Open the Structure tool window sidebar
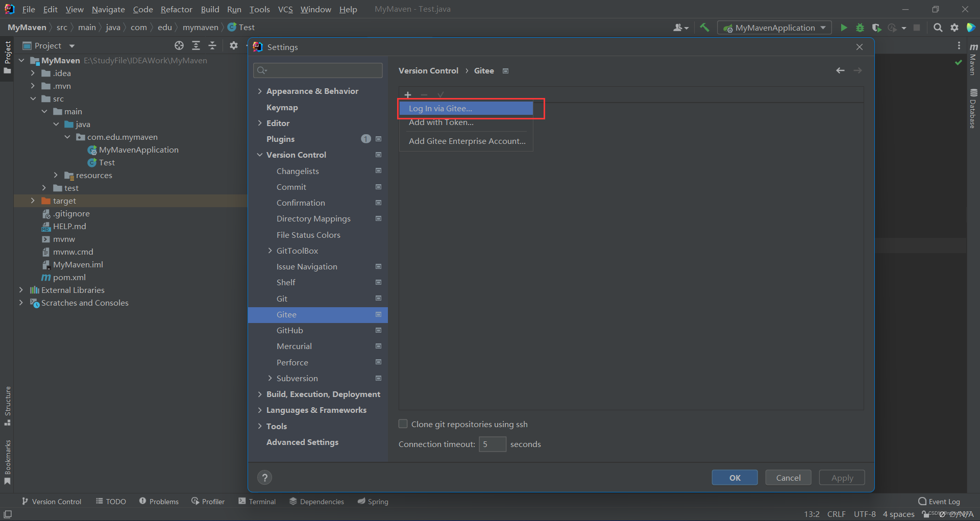 click(x=8, y=406)
